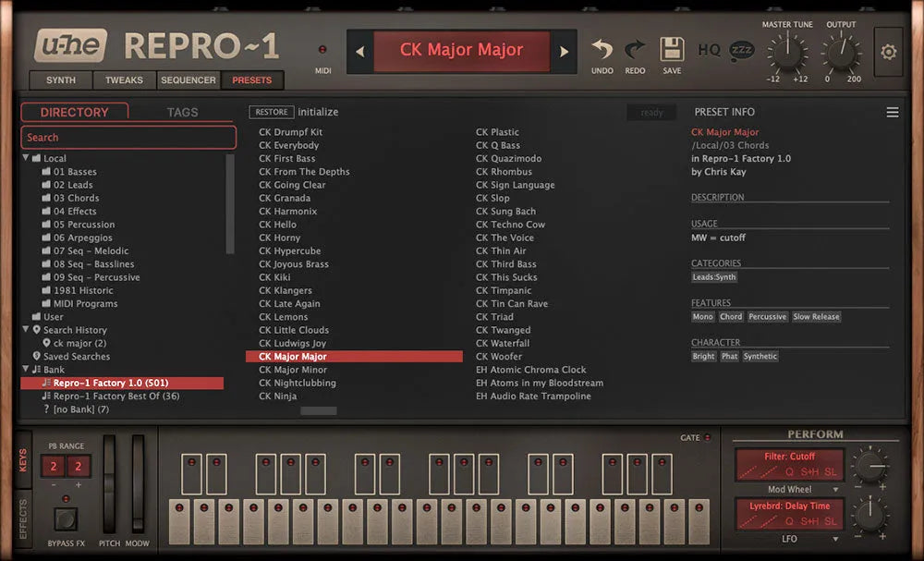Collapse the Local folder tree
924x561 pixels.
pos(27,158)
